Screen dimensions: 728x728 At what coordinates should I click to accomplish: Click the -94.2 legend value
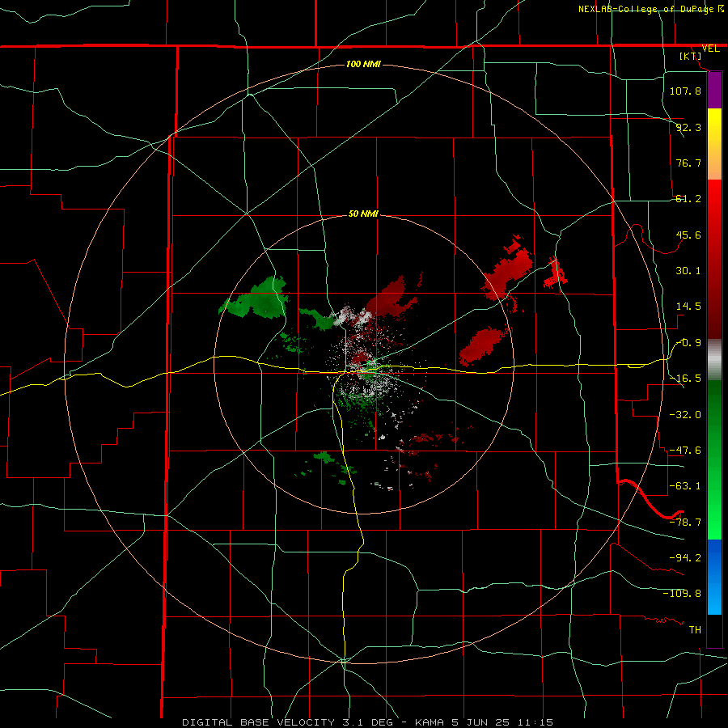tap(685, 557)
